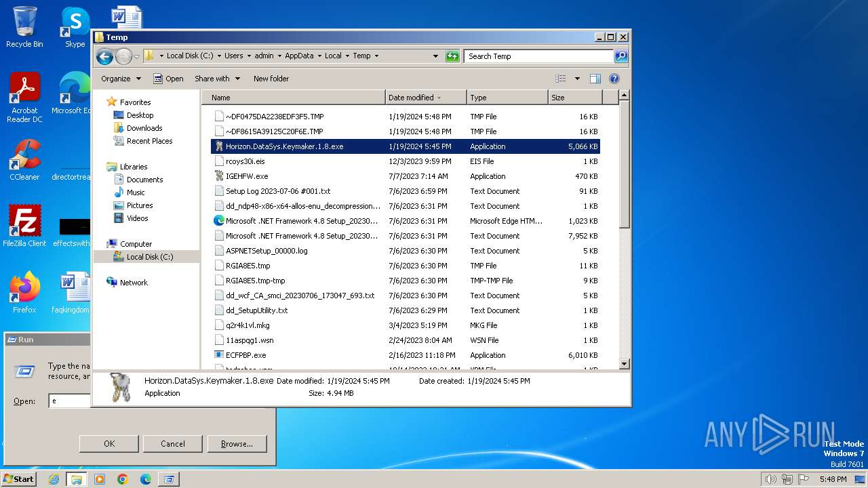Open Microsoft Edge taskbar icon
868x488 pixels.
[146, 479]
